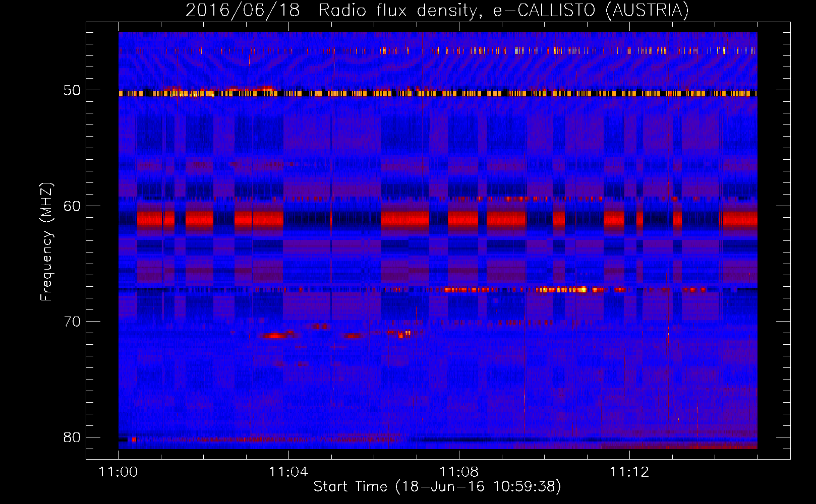The height and width of the screenshot is (504, 816).
Task: Click the '11:12' time tick label
Action: point(629,472)
